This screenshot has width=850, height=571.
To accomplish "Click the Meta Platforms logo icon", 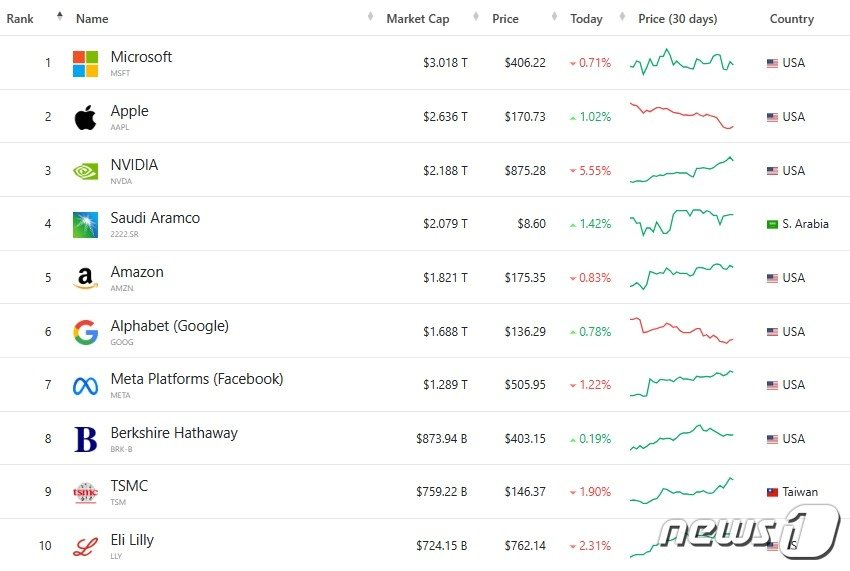I will [x=85, y=385].
